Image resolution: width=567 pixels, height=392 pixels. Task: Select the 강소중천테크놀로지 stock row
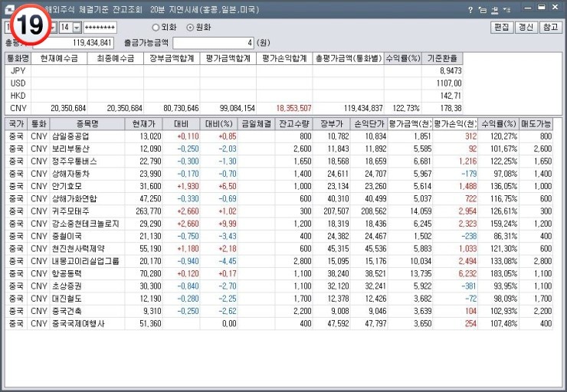tap(279, 224)
